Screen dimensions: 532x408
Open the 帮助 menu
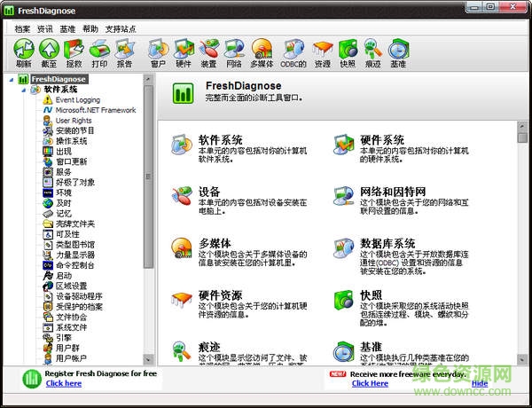tap(90, 28)
